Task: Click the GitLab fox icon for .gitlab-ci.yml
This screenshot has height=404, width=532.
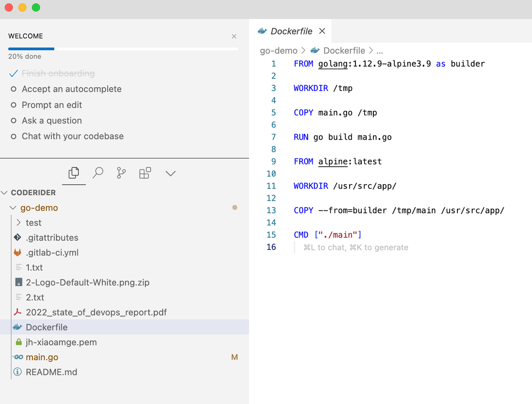Action: (x=18, y=252)
